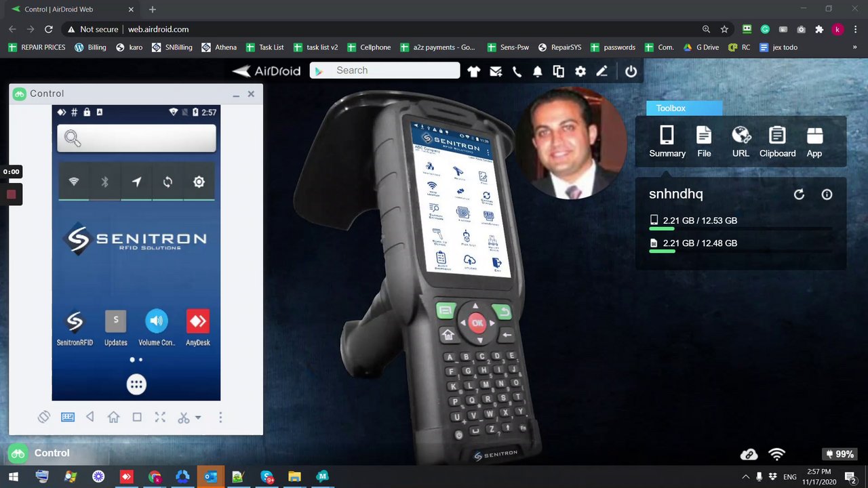Open File Explorer in taskbar
This screenshot has width=868, height=488.
tap(294, 476)
